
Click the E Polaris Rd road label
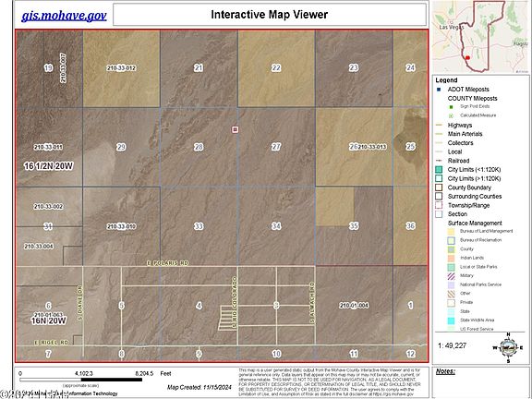click(x=167, y=263)
